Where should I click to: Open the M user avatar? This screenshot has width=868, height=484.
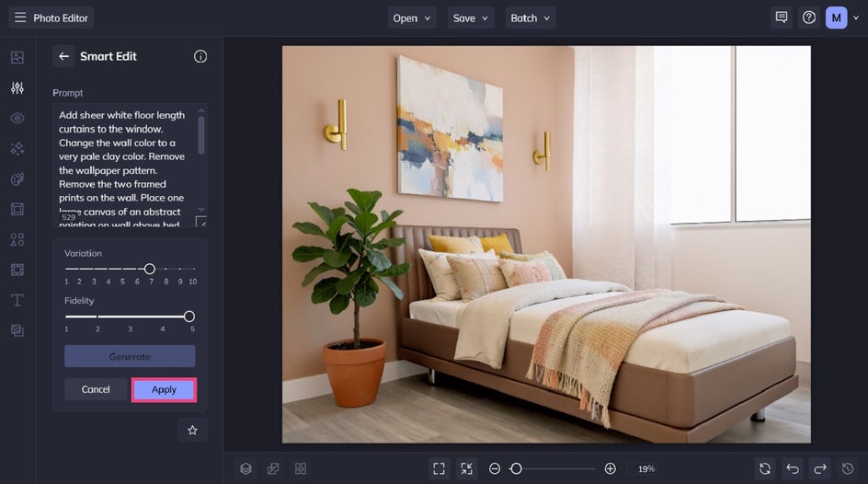click(837, 17)
